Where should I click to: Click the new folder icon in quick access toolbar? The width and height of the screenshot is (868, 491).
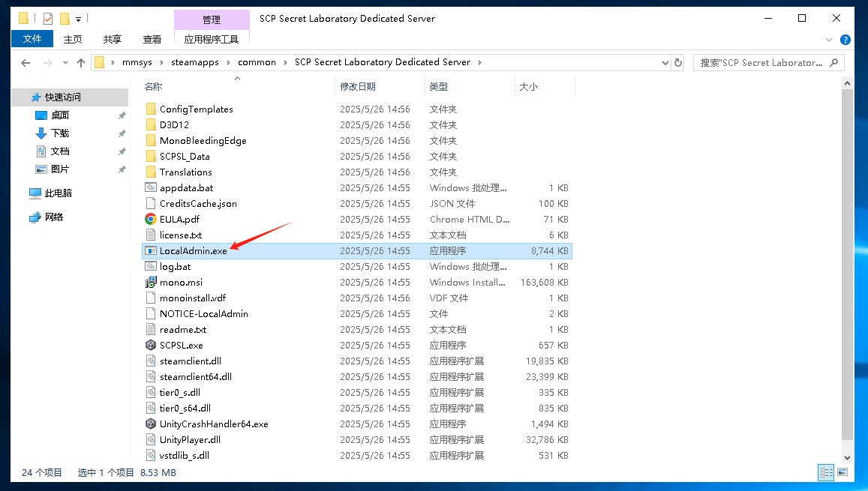point(65,19)
